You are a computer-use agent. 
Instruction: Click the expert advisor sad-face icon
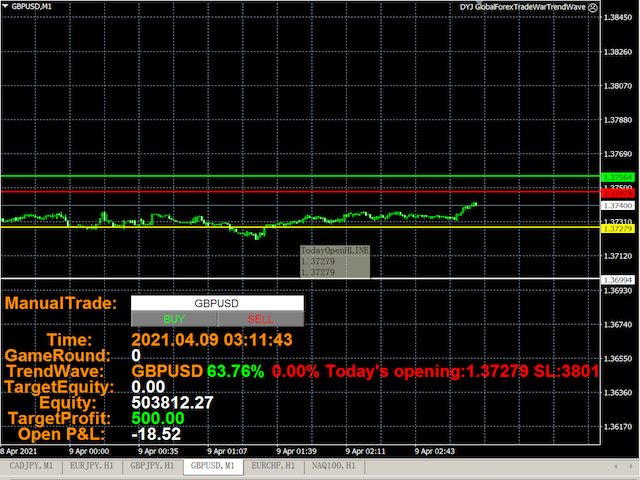click(593, 7)
